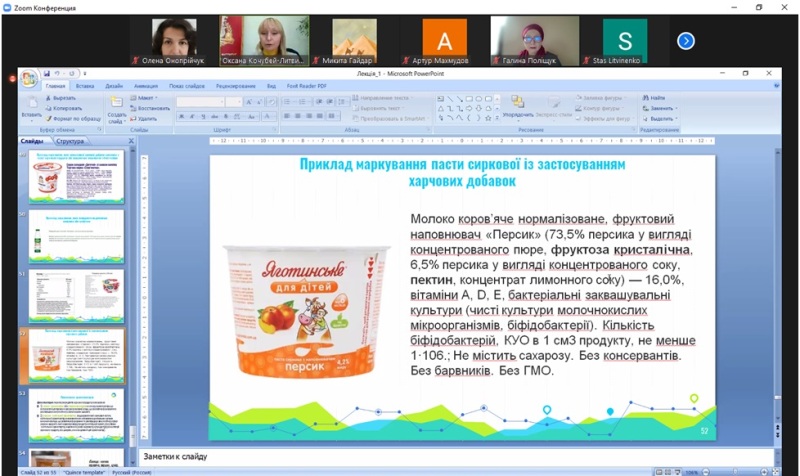The image size is (800, 476).
Task: Click the Заметки к слайду notes field
Action: [x=456, y=457]
